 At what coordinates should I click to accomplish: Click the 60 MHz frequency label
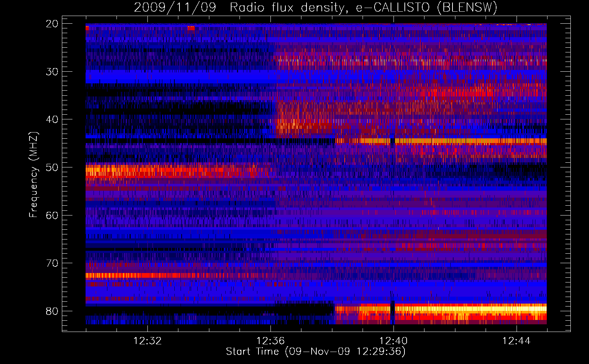click(x=52, y=215)
